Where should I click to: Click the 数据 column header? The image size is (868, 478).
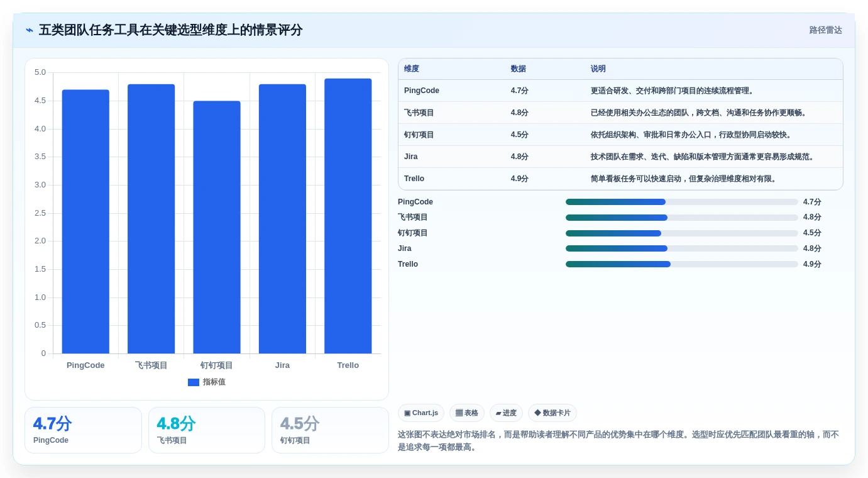[x=519, y=69]
